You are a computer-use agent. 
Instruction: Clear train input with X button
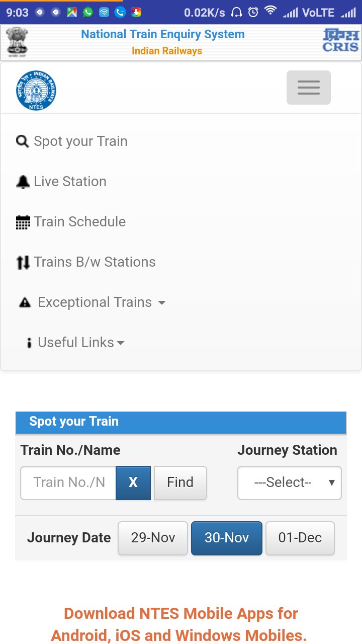[133, 482]
